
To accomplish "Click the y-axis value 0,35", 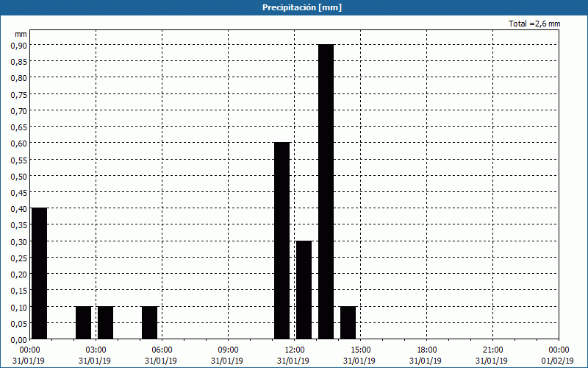I will pos(19,225).
